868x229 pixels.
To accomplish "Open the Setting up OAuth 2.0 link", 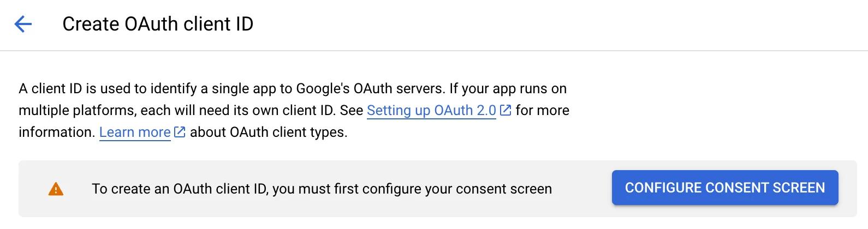I will [431, 111].
